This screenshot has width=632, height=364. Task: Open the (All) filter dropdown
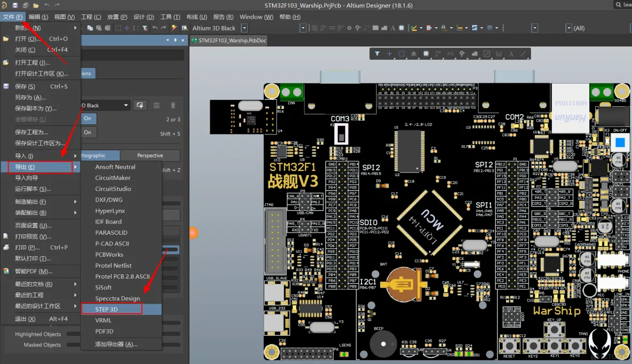[x=568, y=28]
